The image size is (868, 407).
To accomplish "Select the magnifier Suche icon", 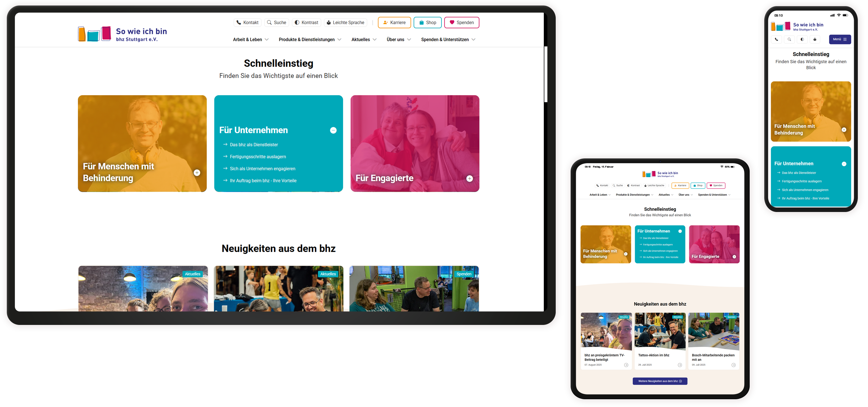I will 270,22.
